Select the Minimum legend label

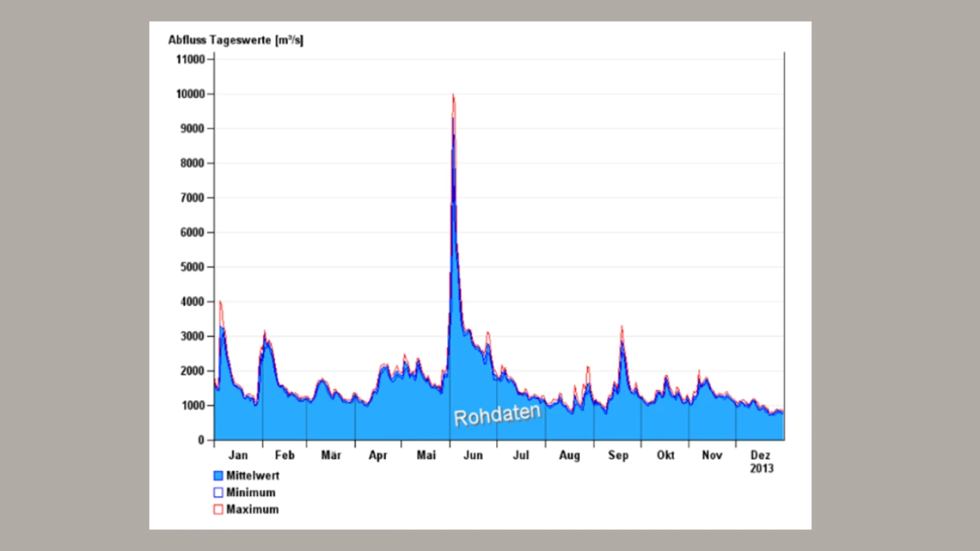pos(250,492)
